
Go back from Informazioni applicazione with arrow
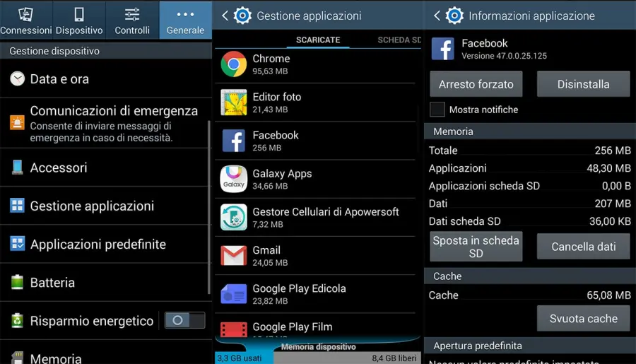[x=437, y=16]
